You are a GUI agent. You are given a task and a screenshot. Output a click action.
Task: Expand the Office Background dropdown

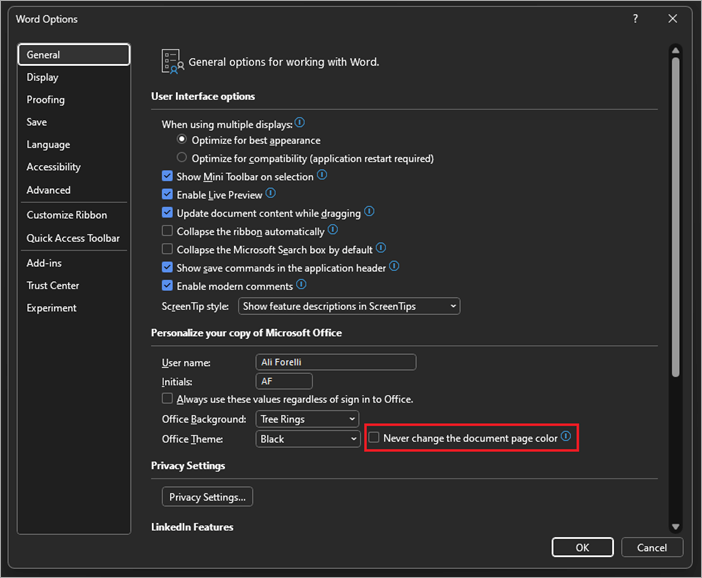pyautogui.click(x=307, y=419)
